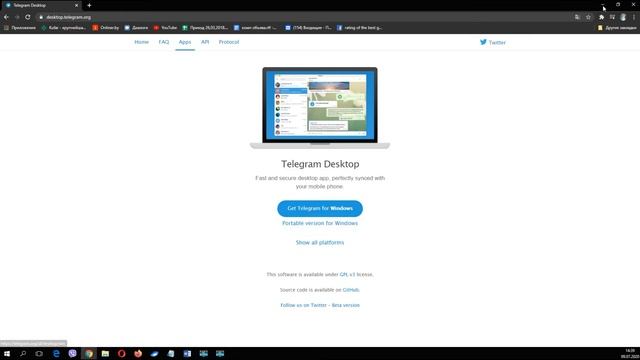Click the Telegram Desktop laptop screenshot image
Viewport: 640px width, 360px height.
pos(320,108)
